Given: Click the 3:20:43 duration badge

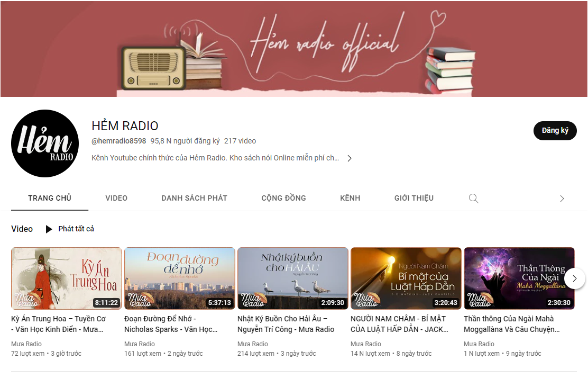Looking at the screenshot, I should click(446, 302).
